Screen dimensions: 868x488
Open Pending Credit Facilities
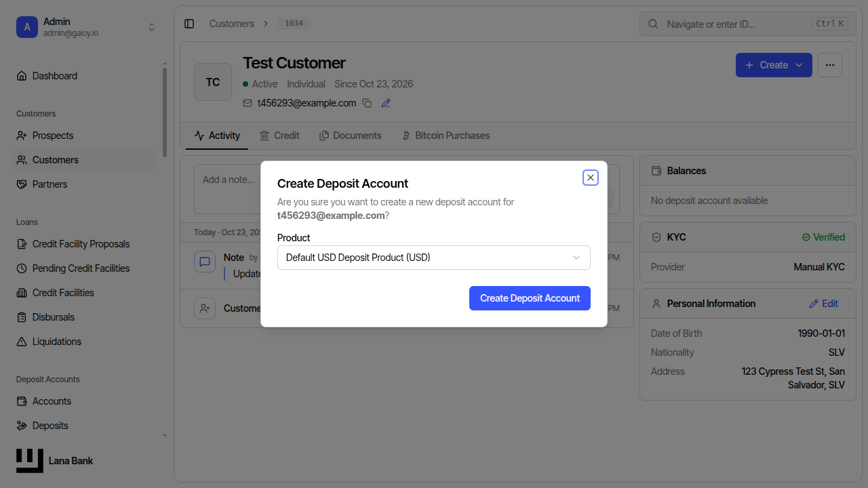84,268
